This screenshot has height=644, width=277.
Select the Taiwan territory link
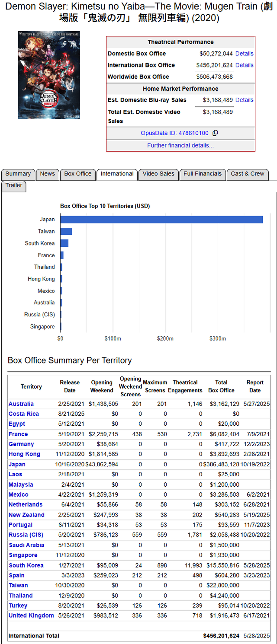coord(18,585)
